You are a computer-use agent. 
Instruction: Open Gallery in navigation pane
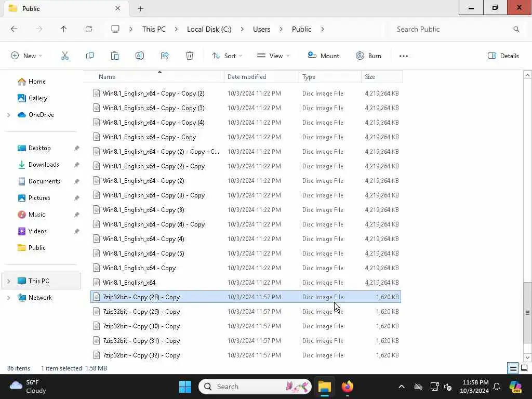click(x=32, y=98)
